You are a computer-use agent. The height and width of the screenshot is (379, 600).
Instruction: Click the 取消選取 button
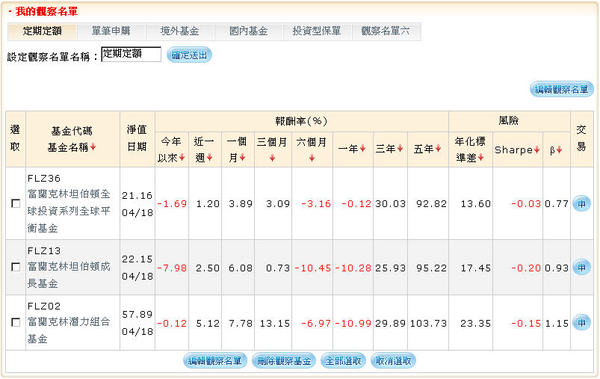393,361
